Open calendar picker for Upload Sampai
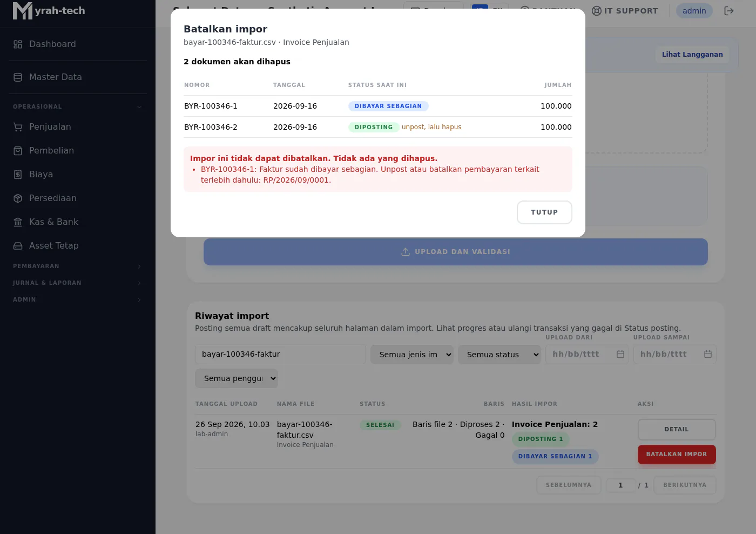The image size is (756, 534). [708, 355]
